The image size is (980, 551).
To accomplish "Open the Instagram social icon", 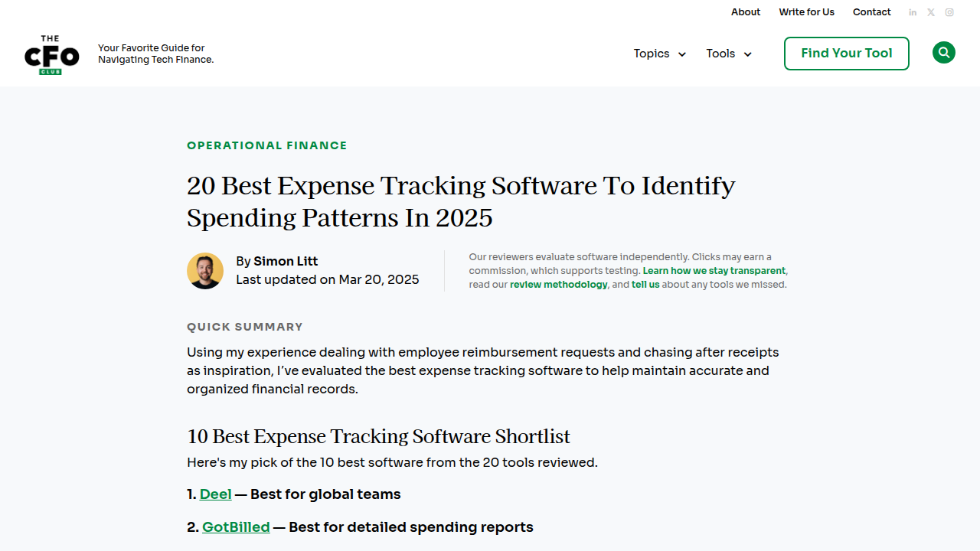I will [949, 12].
